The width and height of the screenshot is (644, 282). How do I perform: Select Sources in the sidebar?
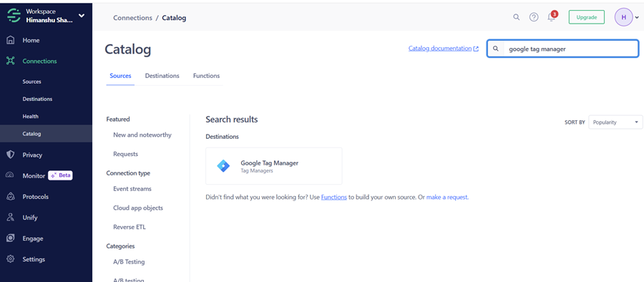point(31,82)
